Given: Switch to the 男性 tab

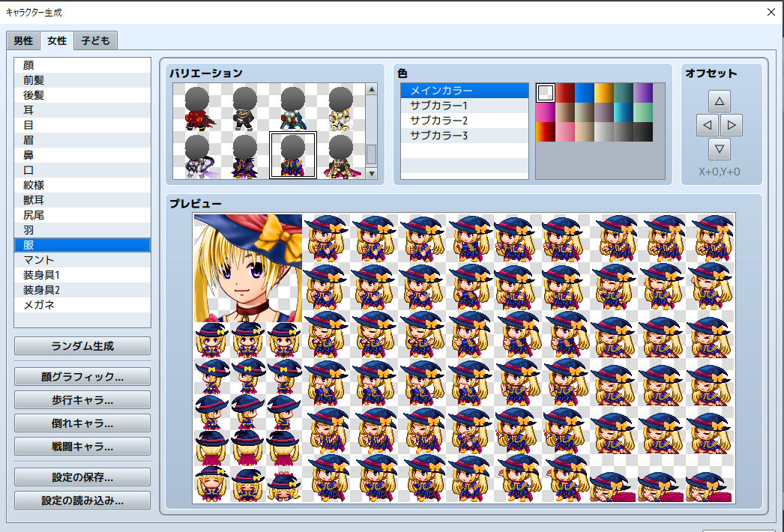Looking at the screenshot, I should tap(22, 41).
